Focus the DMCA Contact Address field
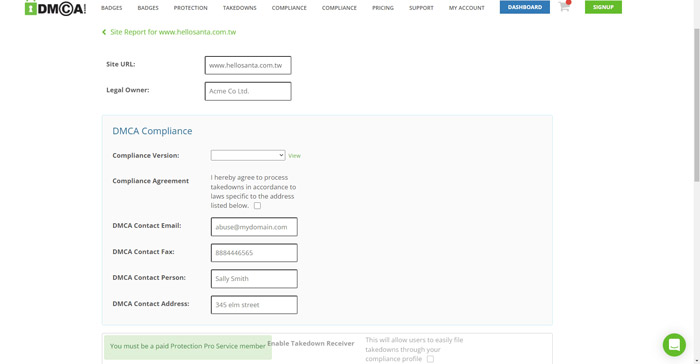 254,305
